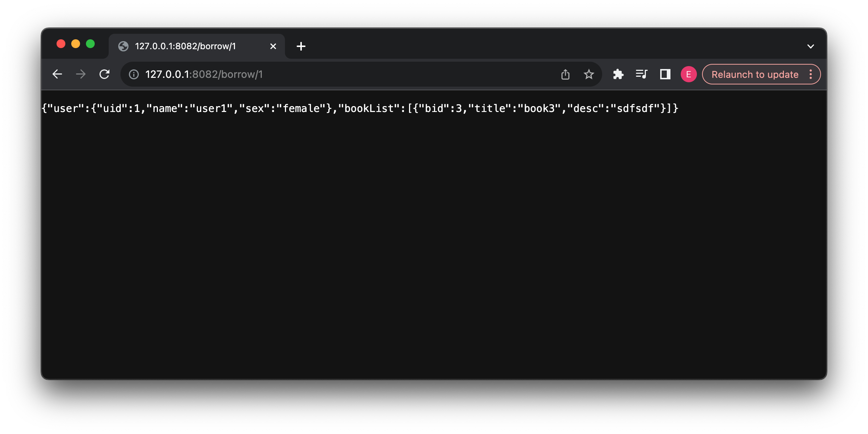The height and width of the screenshot is (434, 868).
Task: Click the forward navigation arrow
Action: (82, 75)
